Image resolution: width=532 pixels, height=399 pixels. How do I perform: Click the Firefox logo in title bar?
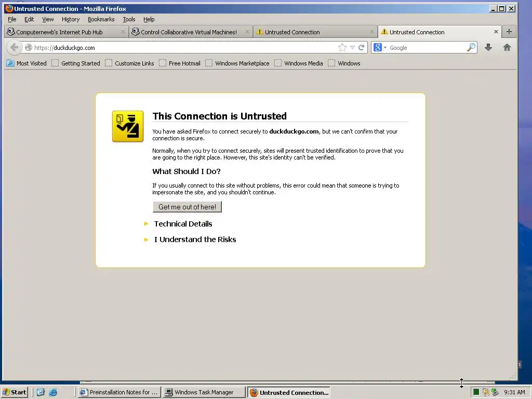point(9,8)
